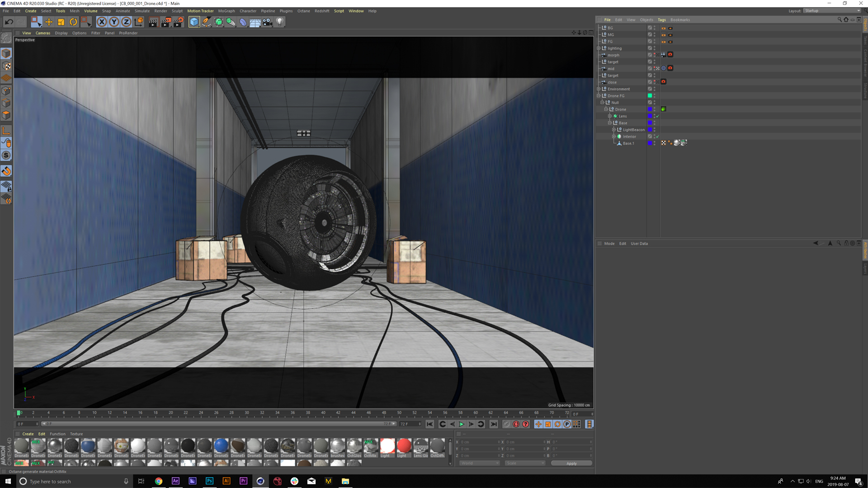Go to start of animation

point(429,424)
